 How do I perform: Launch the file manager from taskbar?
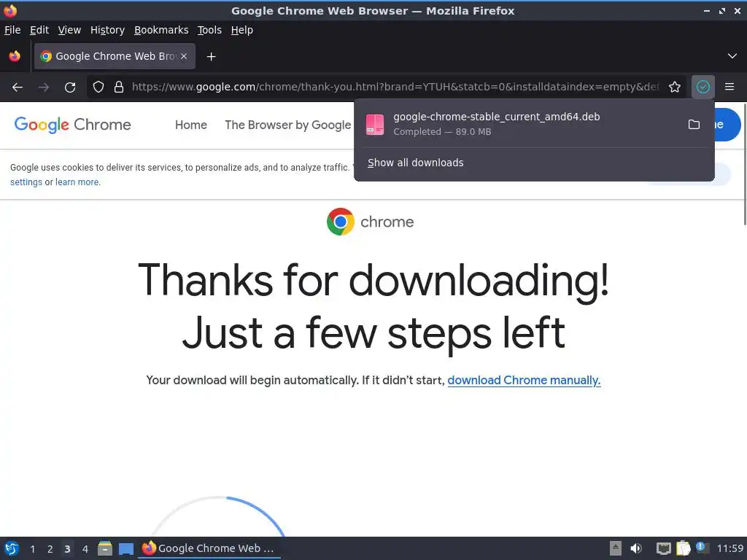click(x=105, y=548)
